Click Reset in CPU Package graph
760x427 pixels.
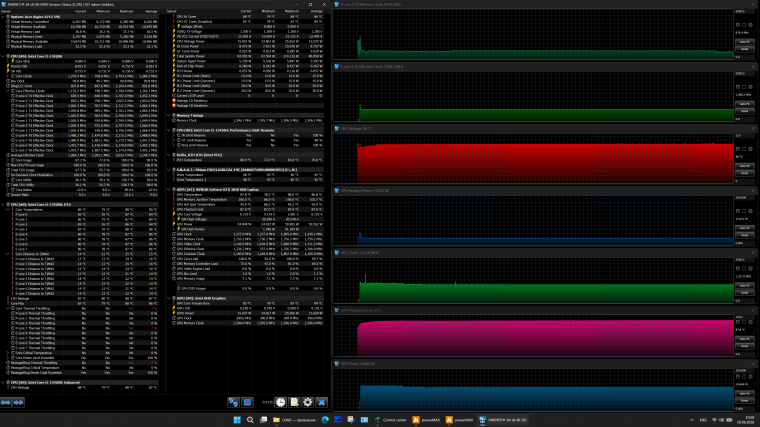[744, 173]
